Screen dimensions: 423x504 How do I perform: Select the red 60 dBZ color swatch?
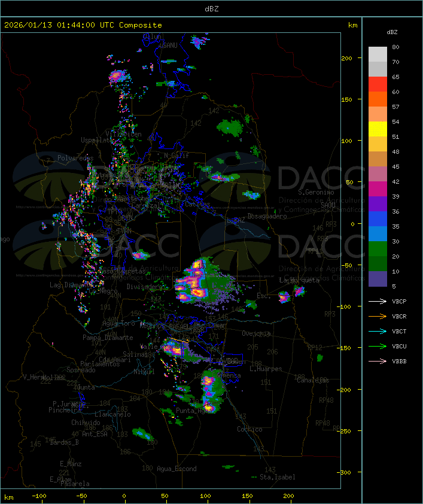(378, 84)
